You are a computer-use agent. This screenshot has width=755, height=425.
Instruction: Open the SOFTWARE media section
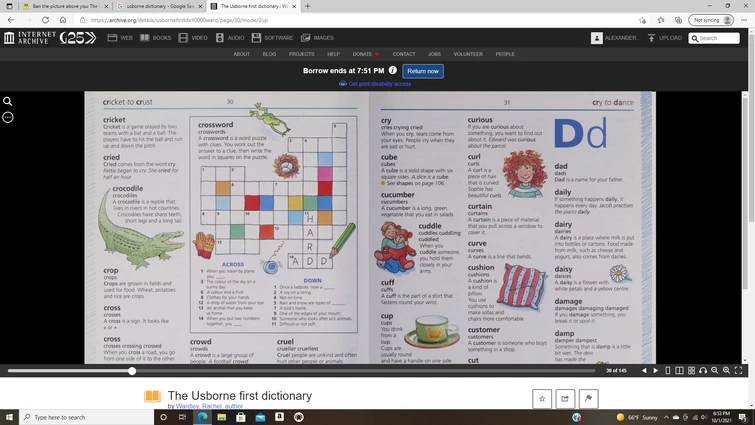click(272, 38)
